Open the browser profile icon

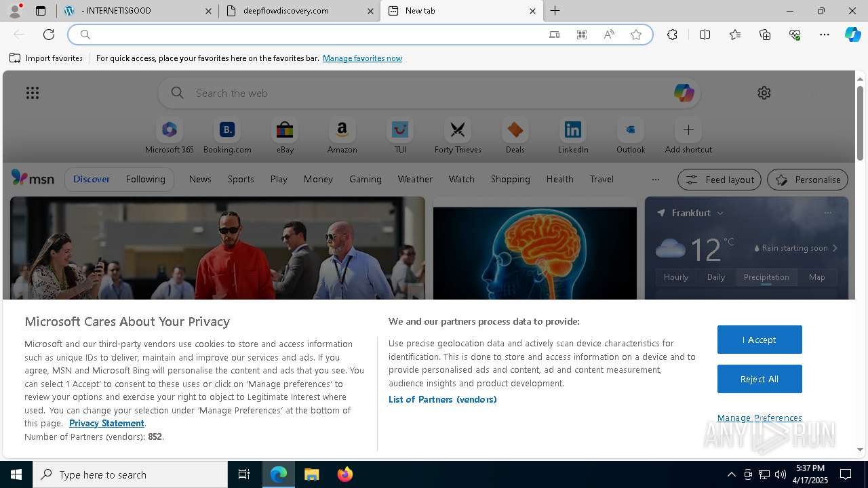click(x=15, y=11)
